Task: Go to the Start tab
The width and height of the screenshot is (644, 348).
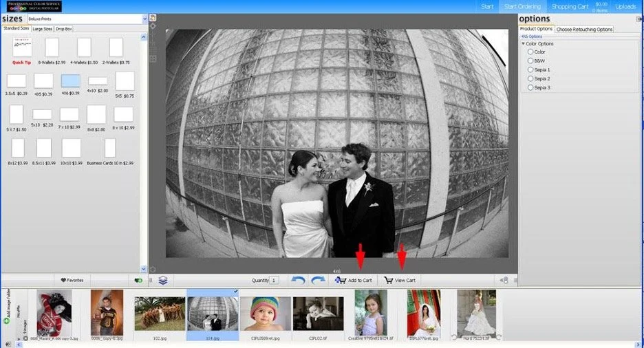Action: [x=487, y=7]
